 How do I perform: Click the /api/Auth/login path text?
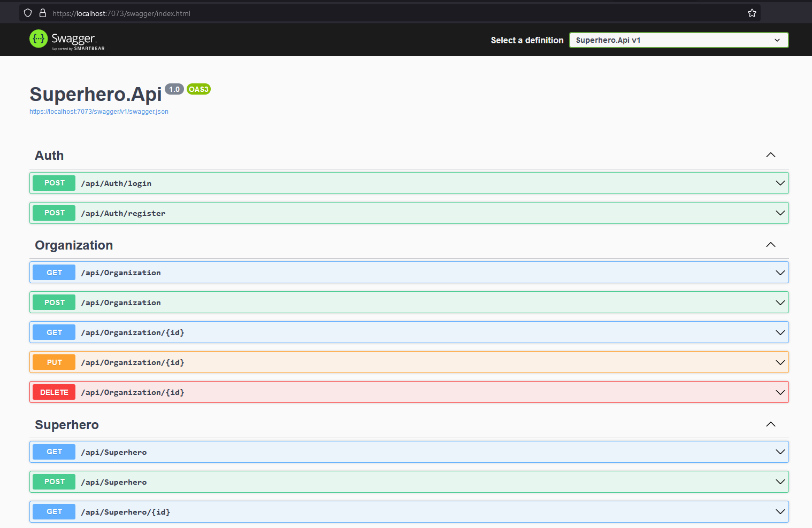[x=116, y=183]
